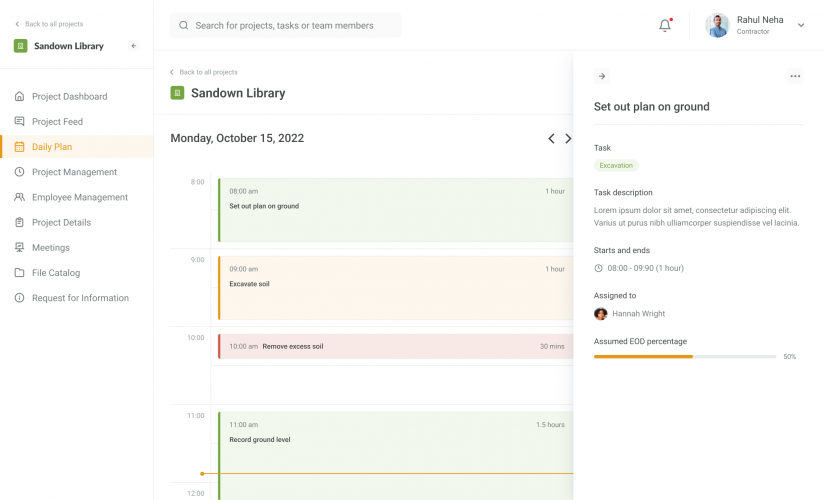The width and height of the screenshot is (824, 500).
Task: Open the Set out plan on ground task card
Action: [395, 210]
